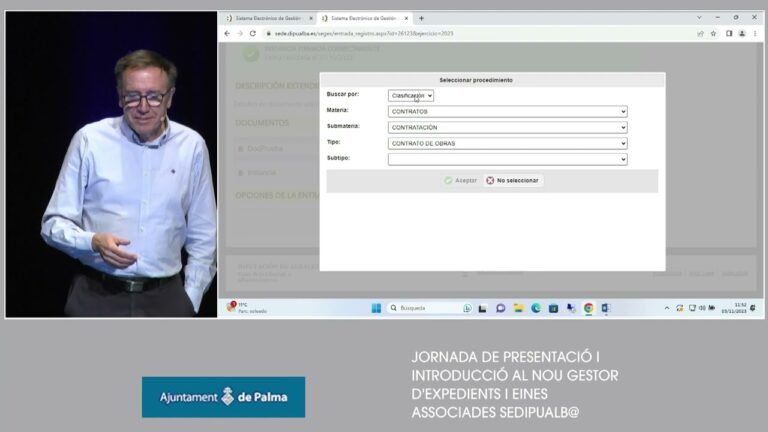Select the second Sistema Electrónico de Gestión tab
768x432 pixels.
tap(364, 18)
